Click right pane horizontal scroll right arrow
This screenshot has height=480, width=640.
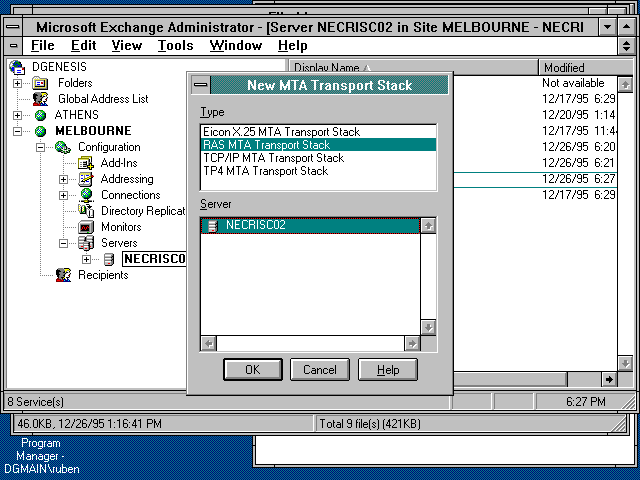click(x=609, y=379)
